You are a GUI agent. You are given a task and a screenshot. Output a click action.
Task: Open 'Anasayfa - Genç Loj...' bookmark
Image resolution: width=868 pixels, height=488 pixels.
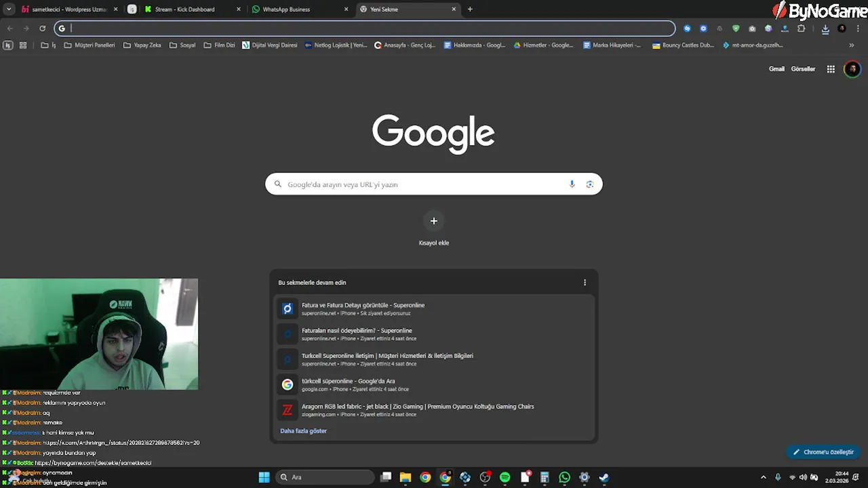click(405, 45)
